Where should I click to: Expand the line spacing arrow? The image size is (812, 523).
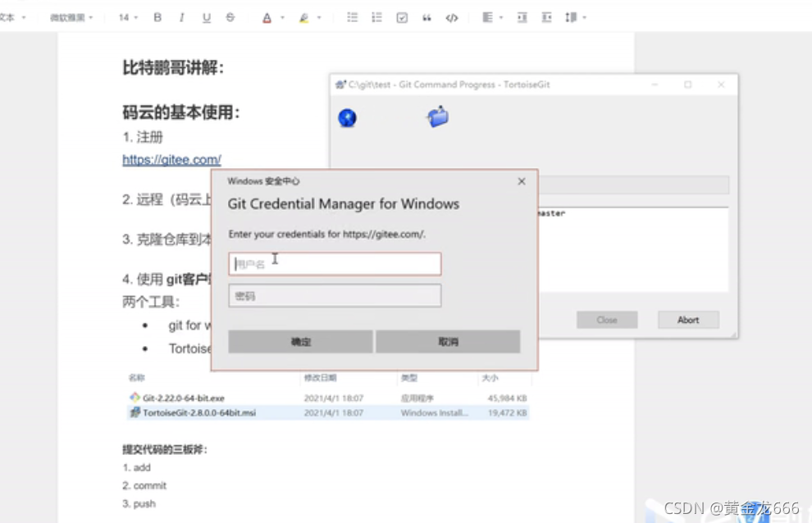[585, 17]
